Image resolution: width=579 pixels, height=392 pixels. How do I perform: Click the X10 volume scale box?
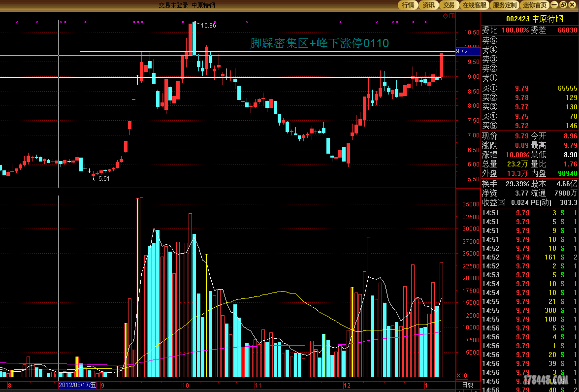tap(462, 375)
